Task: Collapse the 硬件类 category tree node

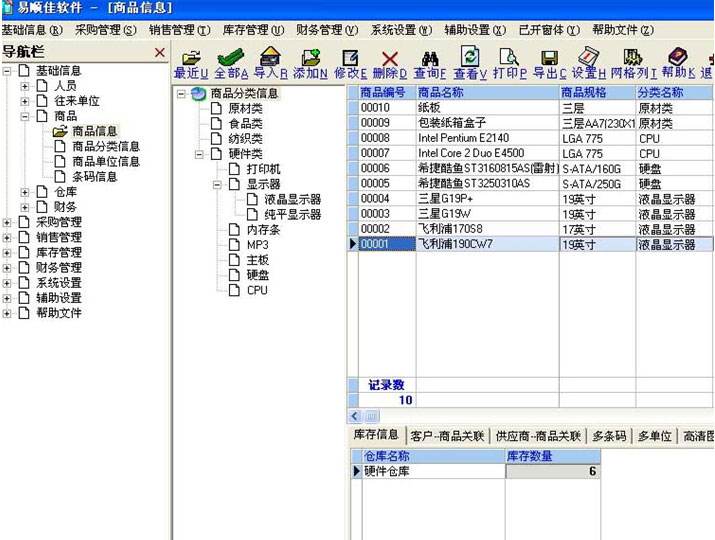Action: [x=201, y=154]
